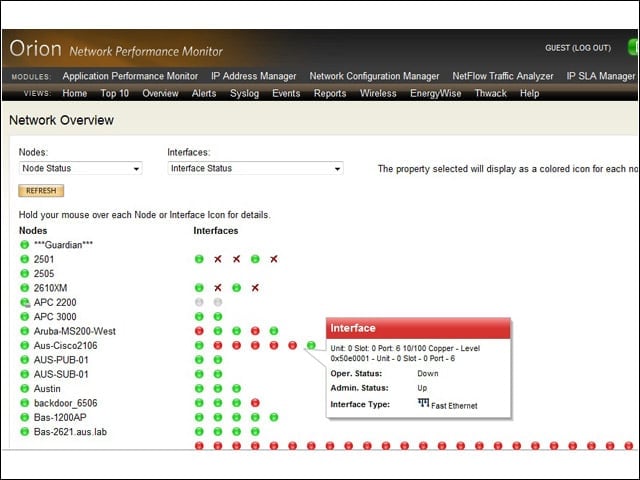Click the REFRESH button
Image resolution: width=640 pixels, height=480 pixels.
(x=41, y=191)
